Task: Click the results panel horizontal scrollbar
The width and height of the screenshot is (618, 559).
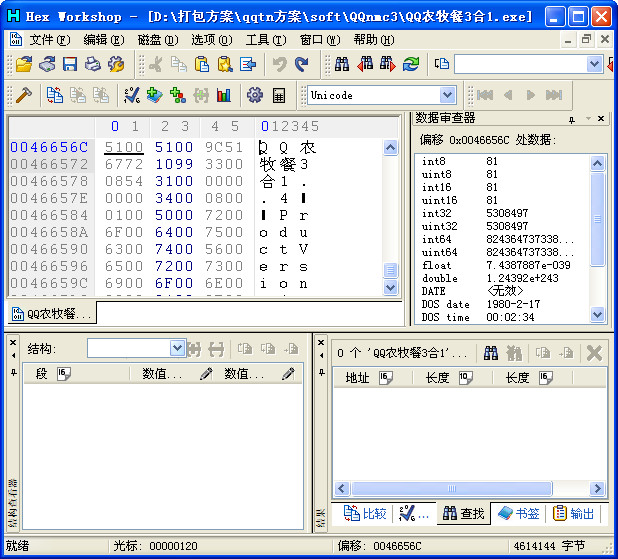Action: (x=450, y=489)
